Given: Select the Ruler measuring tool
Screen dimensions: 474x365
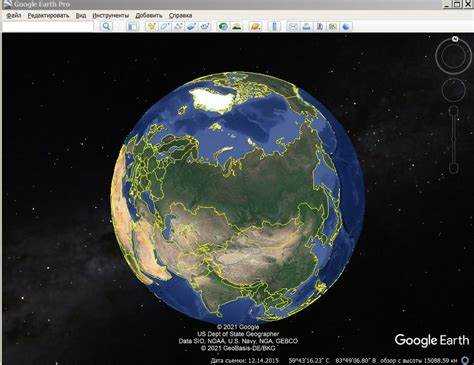Looking at the screenshot, I should 274,26.
